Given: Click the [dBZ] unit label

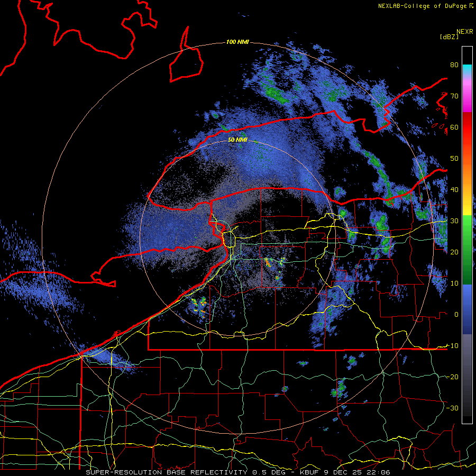Looking at the screenshot, I should [x=449, y=36].
